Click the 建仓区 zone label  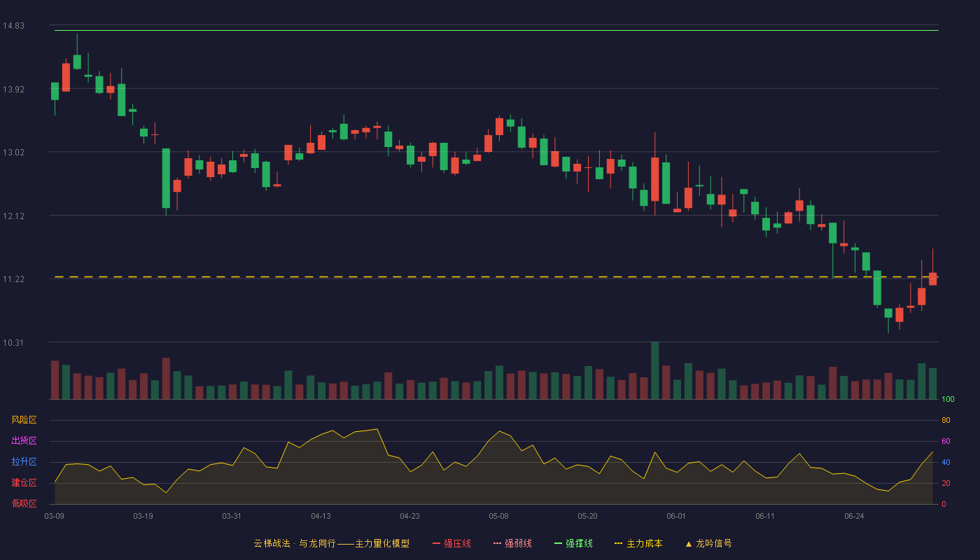click(24, 483)
